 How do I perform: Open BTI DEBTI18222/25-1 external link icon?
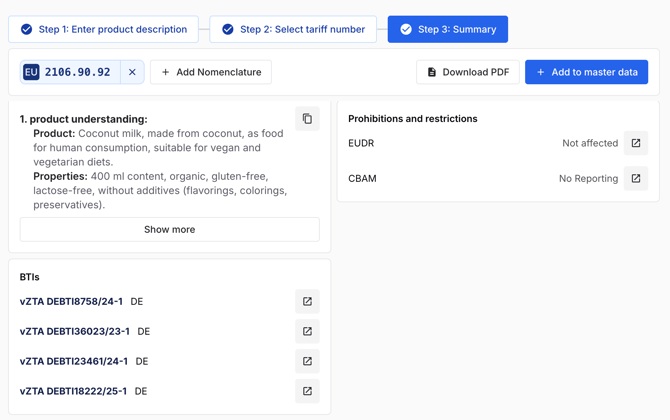pyautogui.click(x=307, y=391)
